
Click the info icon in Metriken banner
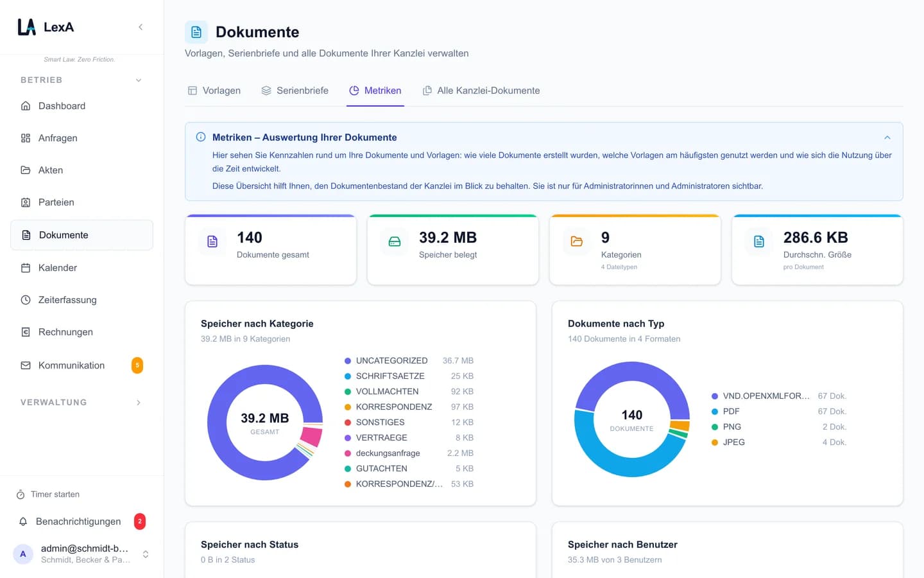(x=201, y=137)
